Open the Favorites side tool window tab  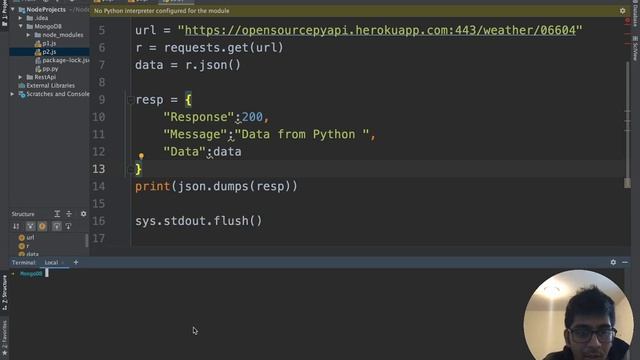(4, 338)
